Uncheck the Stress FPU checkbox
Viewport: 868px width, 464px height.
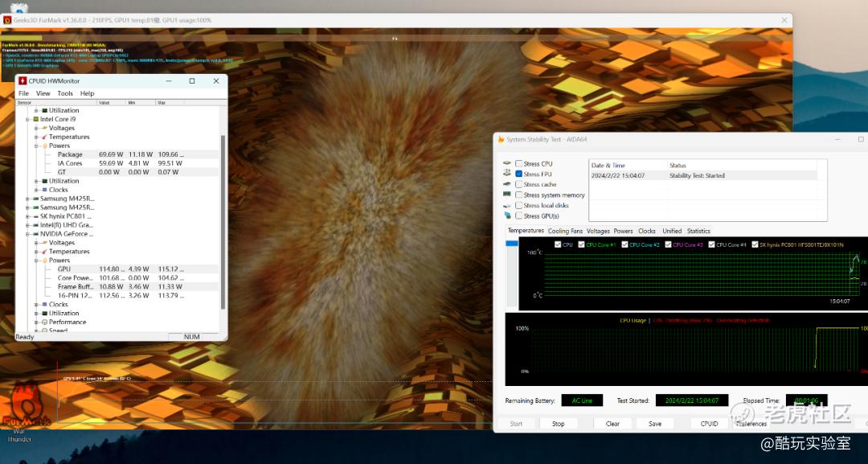[x=518, y=175]
